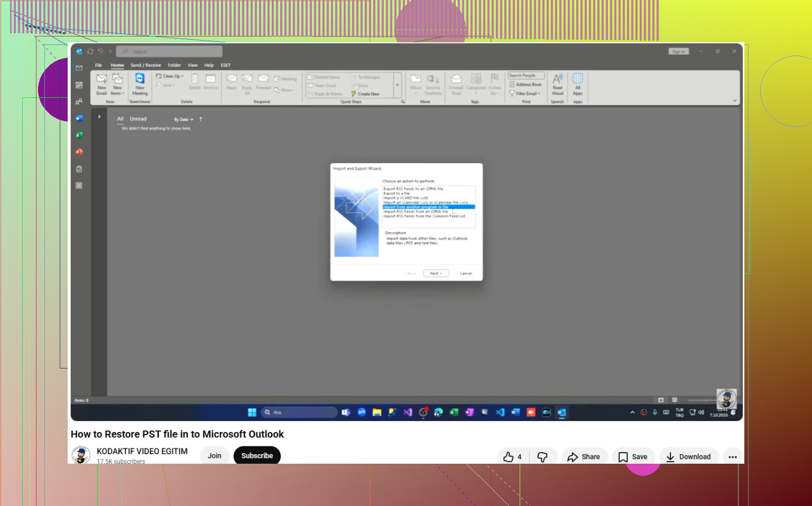The image size is (812, 506).
Task: Click the TeamViewer New Meeting icon
Action: click(x=140, y=84)
